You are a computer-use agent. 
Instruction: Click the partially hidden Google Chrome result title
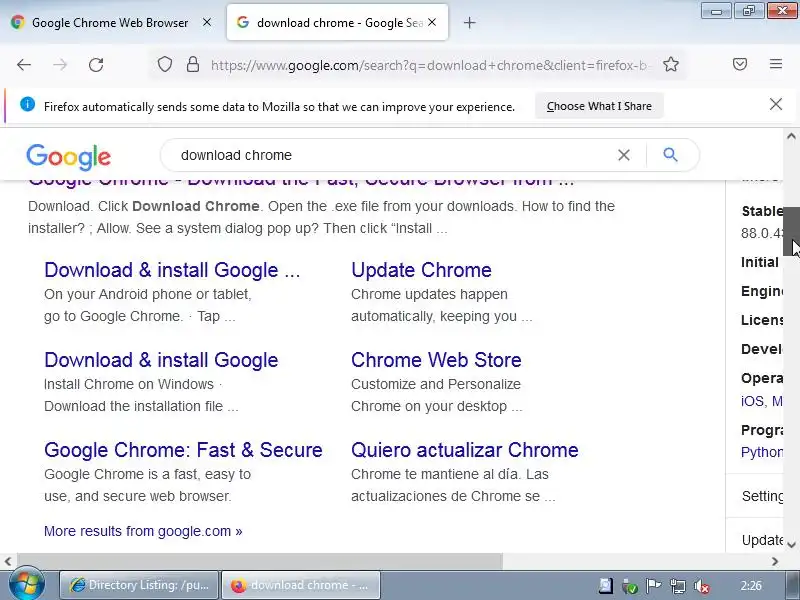(x=301, y=183)
